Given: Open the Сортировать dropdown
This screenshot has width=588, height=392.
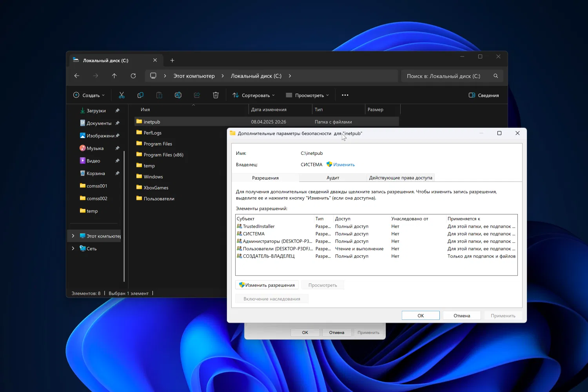Looking at the screenshot, I should (254, 95).
